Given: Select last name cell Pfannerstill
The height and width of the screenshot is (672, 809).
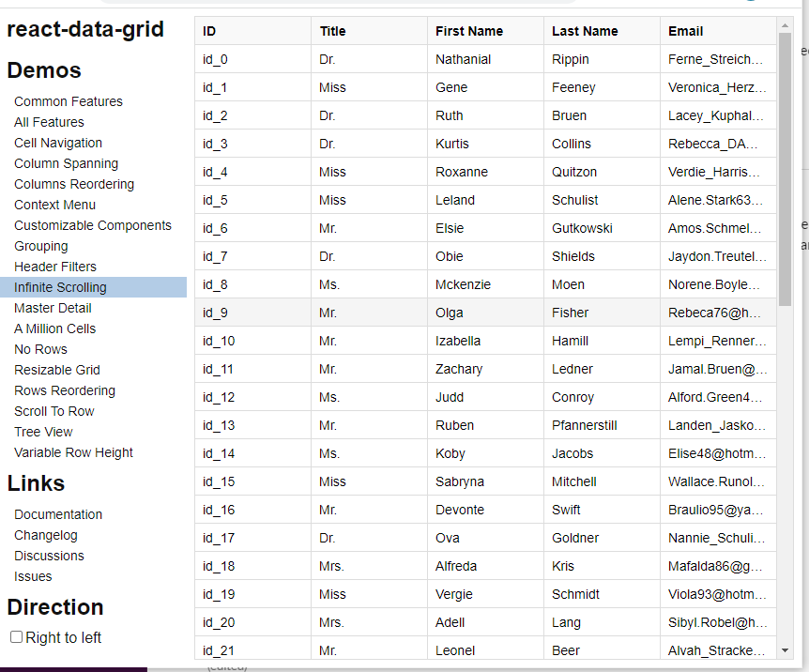Looking at the screenshot, I should (x=603, y=425).
